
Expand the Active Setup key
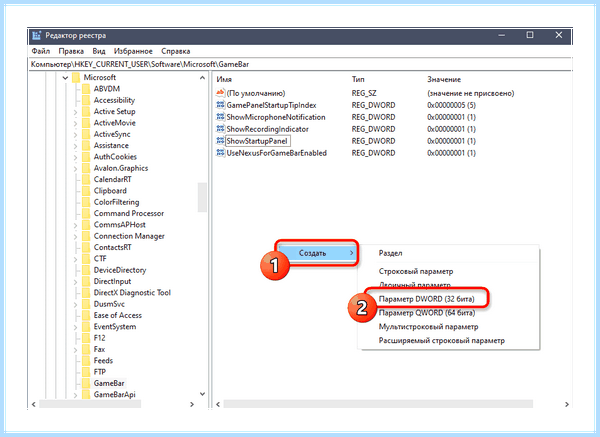coord(75,112)
